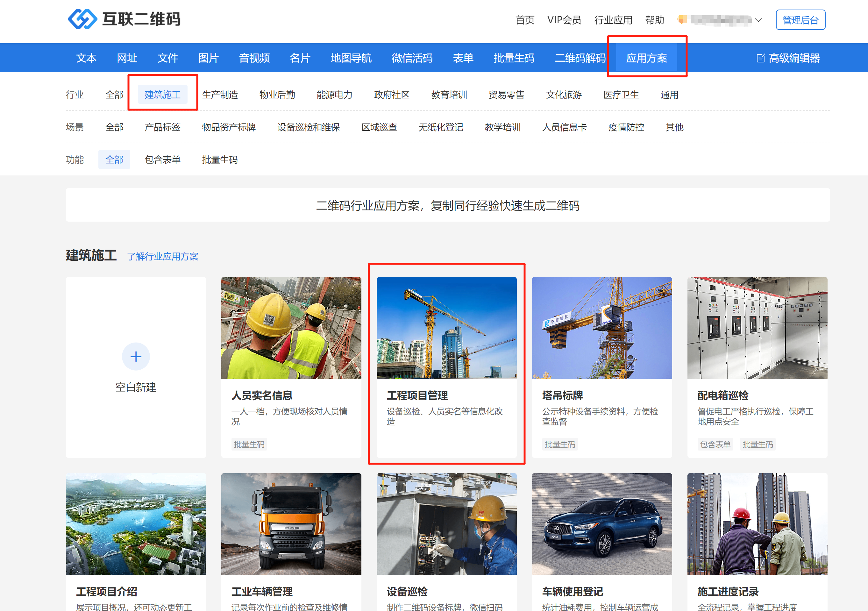Screen dimensions: 868x611
Task: Click the 高级编辑器 edit icon
Action: (x=760, y=58)
